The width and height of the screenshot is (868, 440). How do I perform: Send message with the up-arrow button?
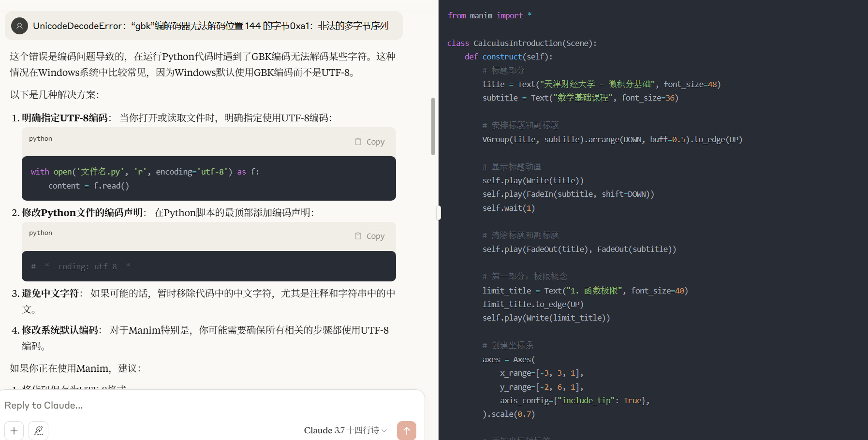click(x=407, y=430)
